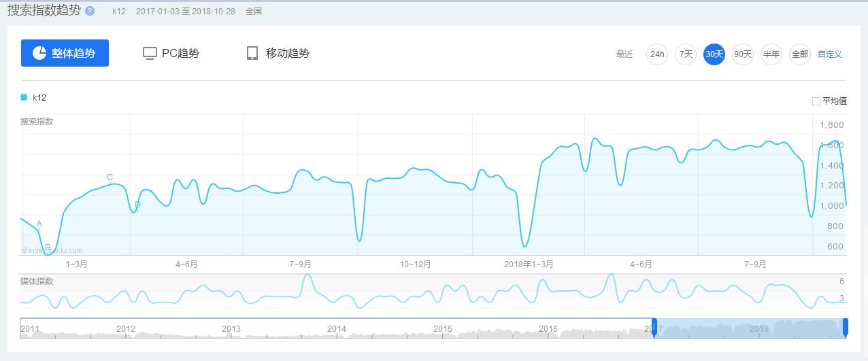The width and height of the screenshot is (868, 361).
Task: Grab the left handle of the timeline range slider
Action: pos(654,327)
